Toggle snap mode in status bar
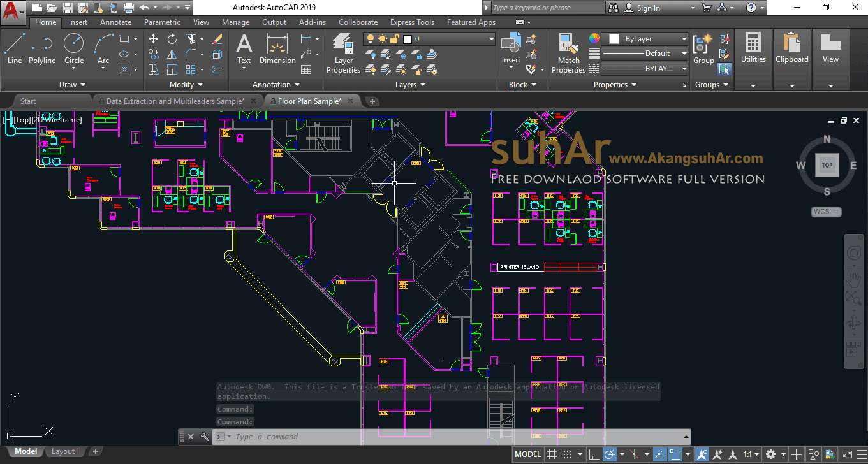The width and height of the screenshot is (868, 464). point(568,454)
